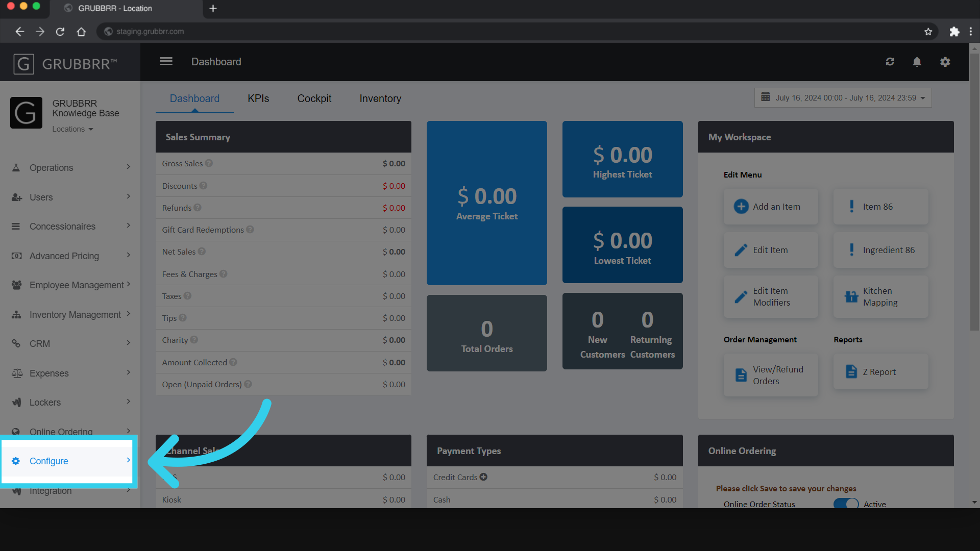Viewport: 980px width, 551px height.
Task: Click Average Ticket tile
Action: click(487, 203)
